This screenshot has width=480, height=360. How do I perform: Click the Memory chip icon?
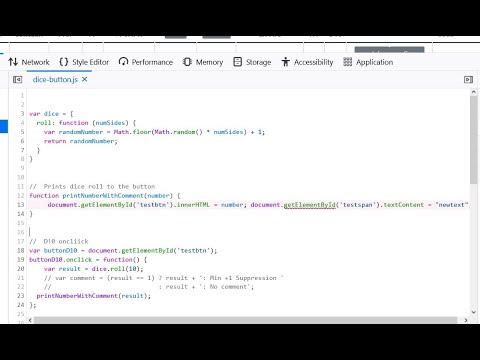tap(187, 62)
